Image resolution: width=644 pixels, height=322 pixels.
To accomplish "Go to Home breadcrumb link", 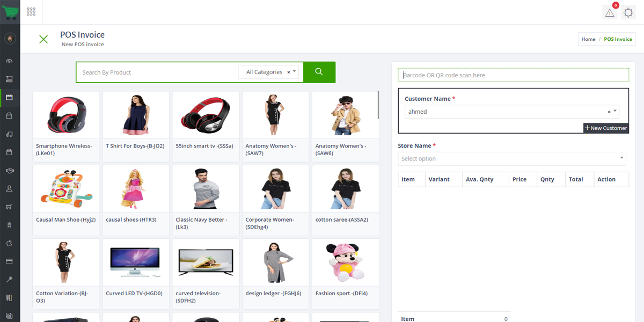I will point(588,39).
